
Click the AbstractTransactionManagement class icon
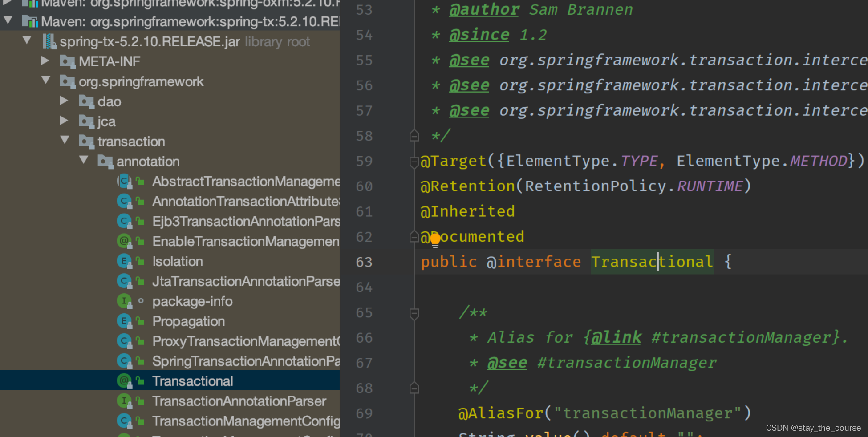click(x=125, y=181)
